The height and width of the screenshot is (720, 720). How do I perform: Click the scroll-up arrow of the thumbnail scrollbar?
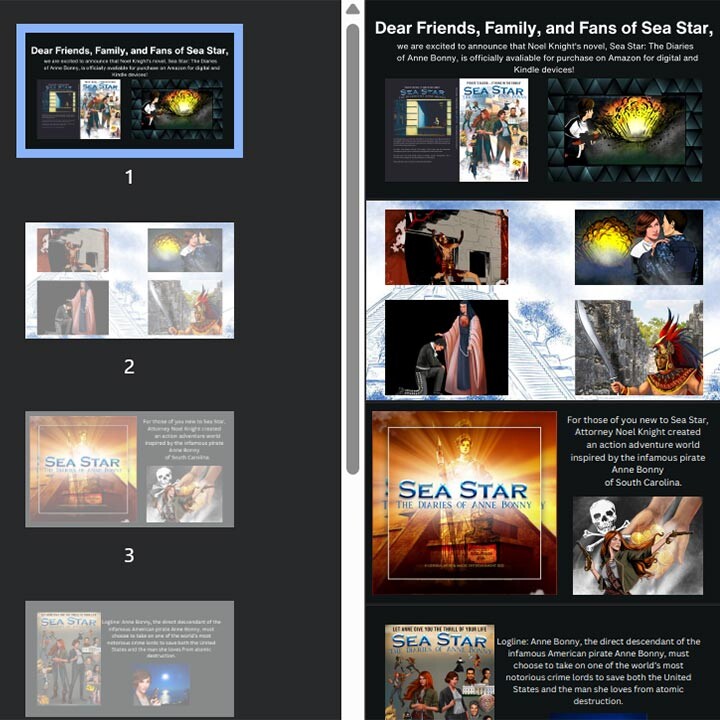[x=353, y=9]
